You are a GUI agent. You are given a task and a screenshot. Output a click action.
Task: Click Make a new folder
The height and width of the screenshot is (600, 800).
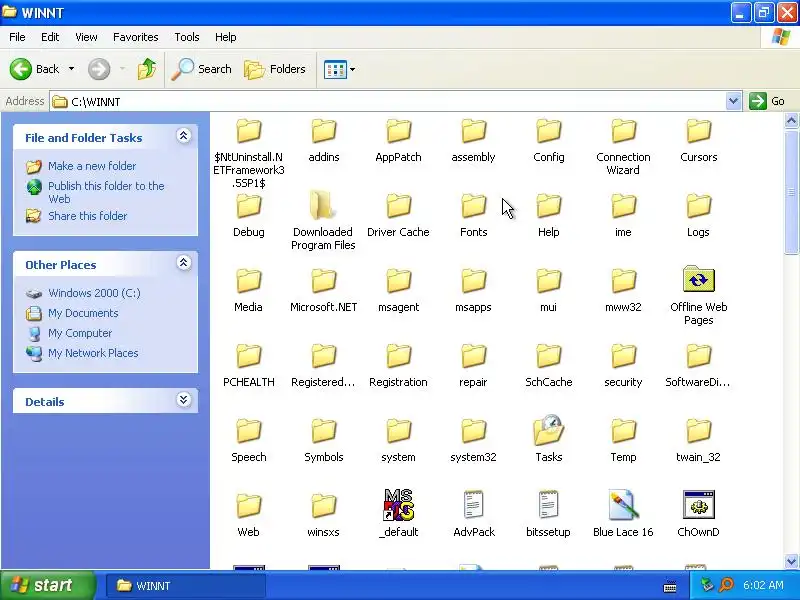[92, 166]
